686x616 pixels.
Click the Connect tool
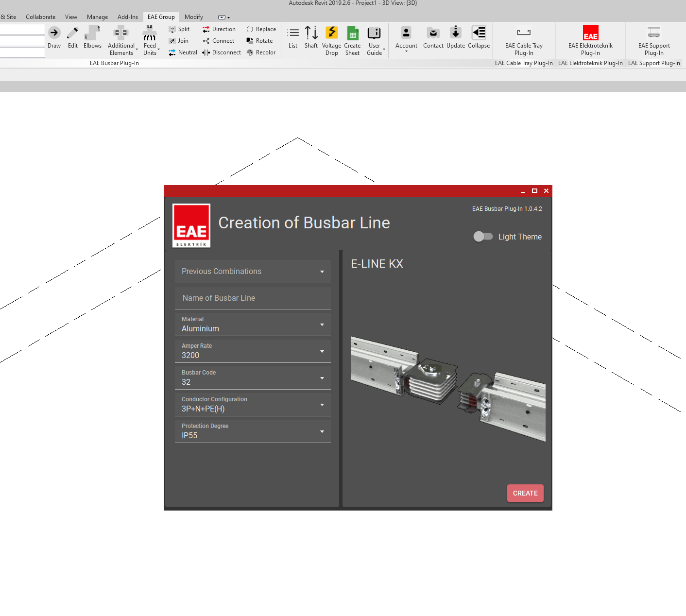[219, 41]
